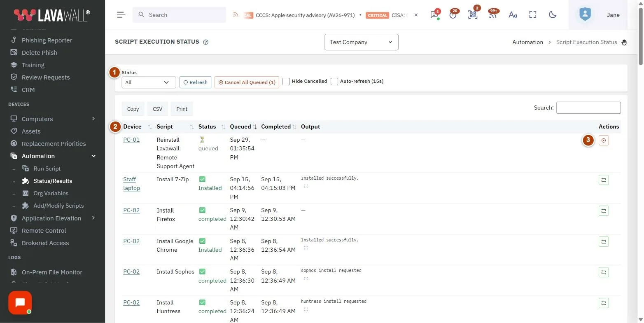Click the Refresh button
The height and width of the screenshot is (323, 644).
(196, 82)
